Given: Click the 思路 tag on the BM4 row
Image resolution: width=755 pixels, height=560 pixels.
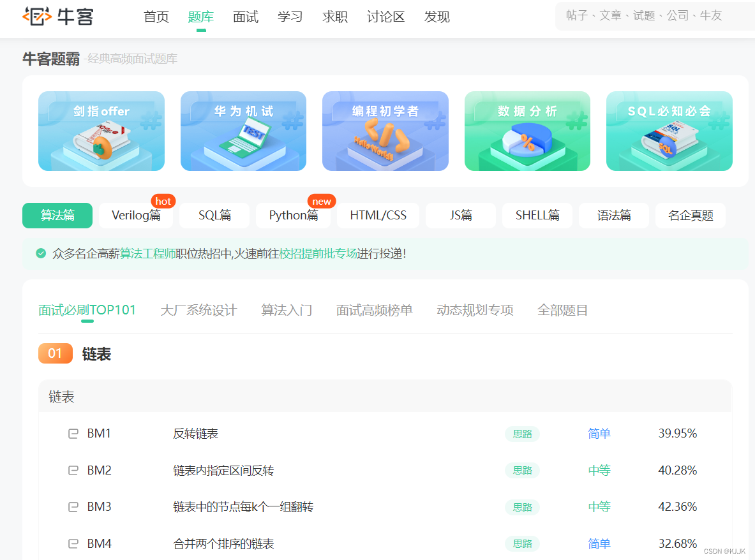Looking at the screenshot, I should 523,543.
